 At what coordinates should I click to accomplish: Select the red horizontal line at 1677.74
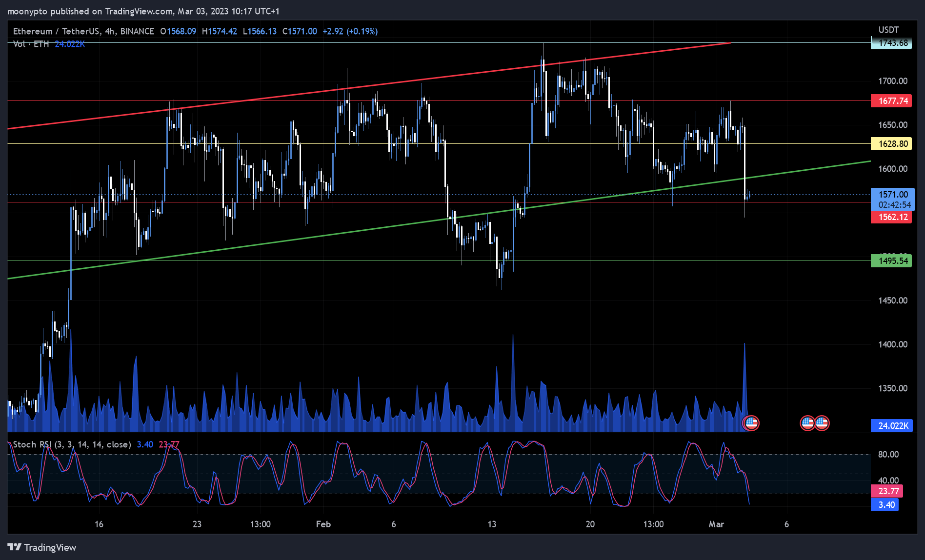coord(439,101)
